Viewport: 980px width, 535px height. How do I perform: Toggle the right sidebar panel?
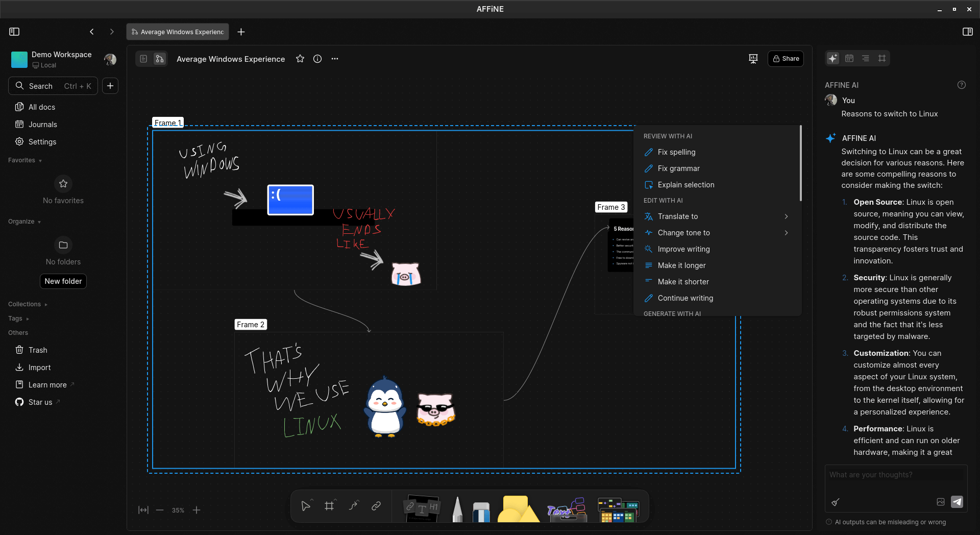pyautogui.click(x=967, y=32)
